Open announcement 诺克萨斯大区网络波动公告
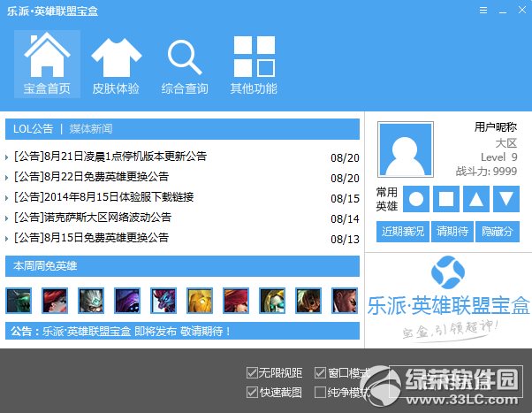This screenshot has width=532, height=413. (93, 218)
